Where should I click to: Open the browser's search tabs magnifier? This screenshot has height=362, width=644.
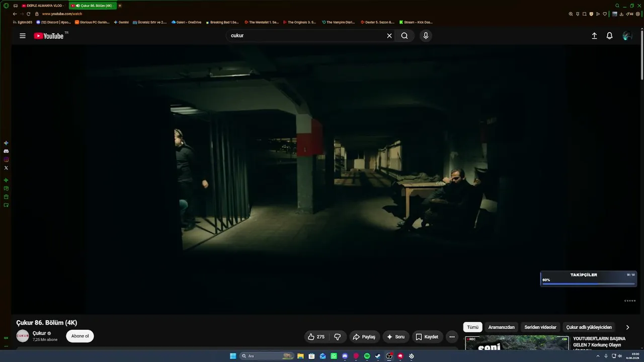617,6
